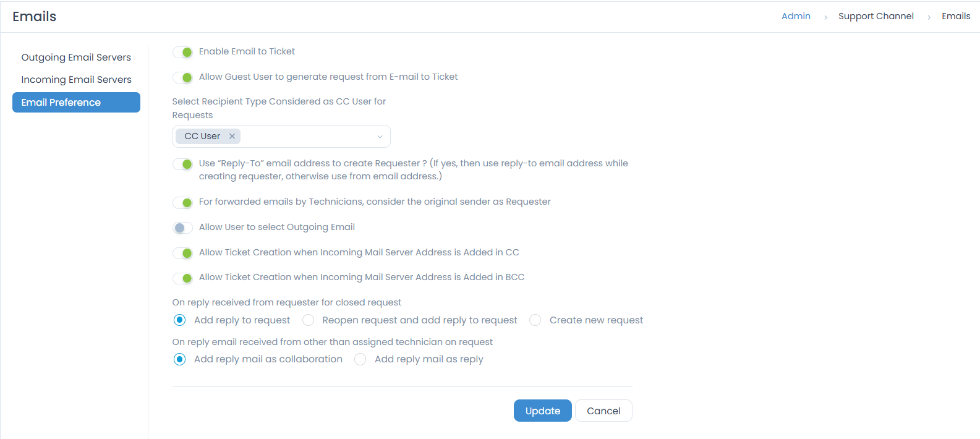The width and height of the screenshot is (980, 439).
Task: Enable Allow User to select Outgoing Email
Action: pyautogui.click(x=182, y=228)
